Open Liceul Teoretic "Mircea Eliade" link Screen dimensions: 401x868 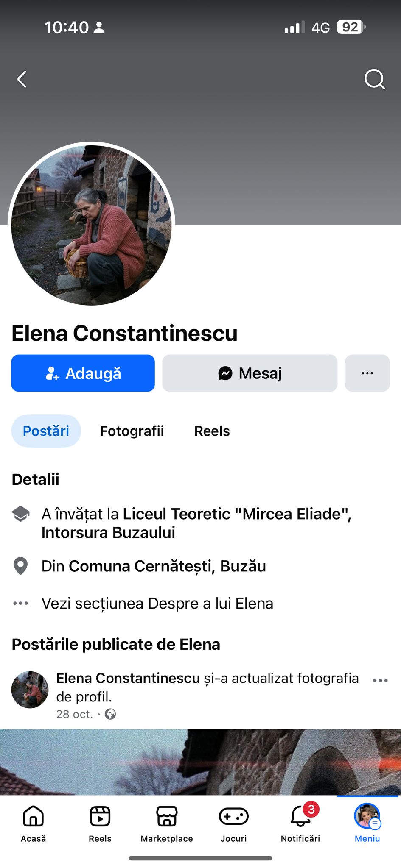pyautogui.click(x=237, y=514)
